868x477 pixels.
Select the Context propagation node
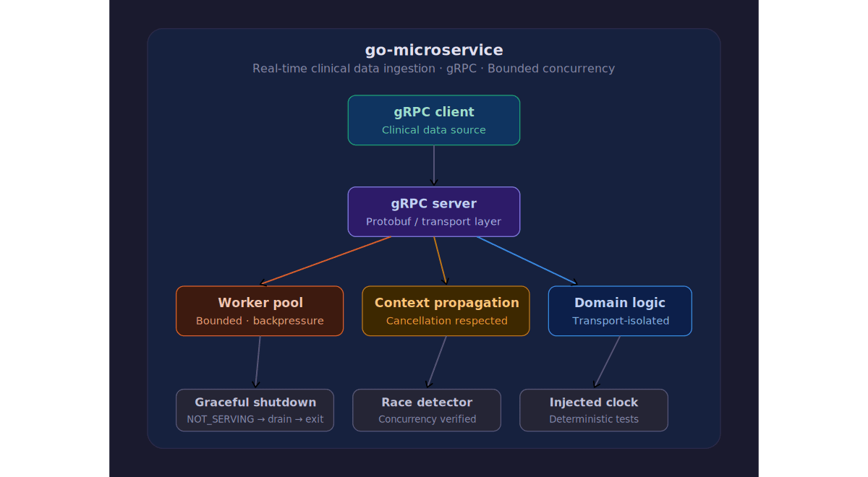(x=446, y=311)
